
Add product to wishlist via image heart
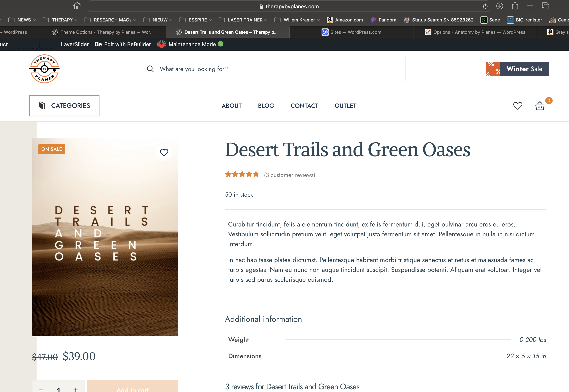[164, 152]
